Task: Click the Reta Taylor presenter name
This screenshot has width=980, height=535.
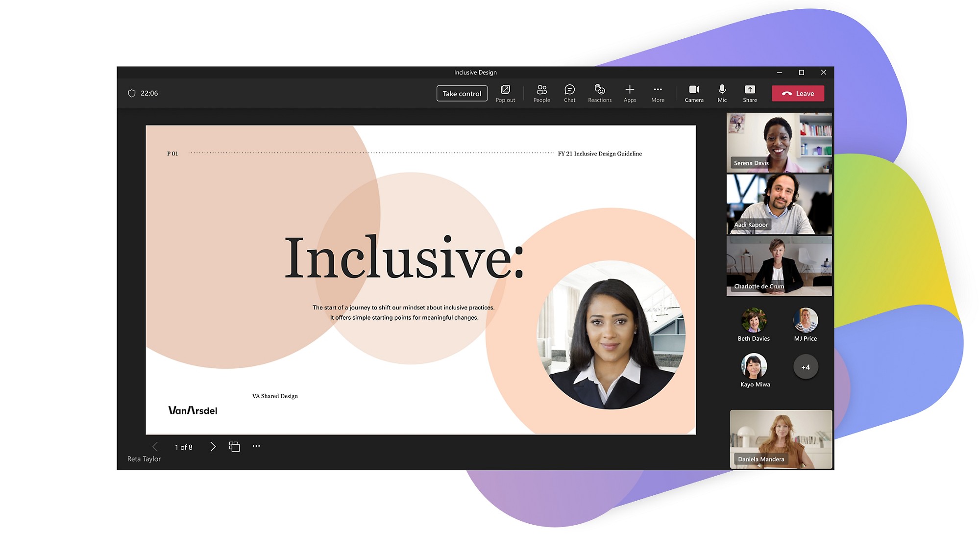Action: 144,459
